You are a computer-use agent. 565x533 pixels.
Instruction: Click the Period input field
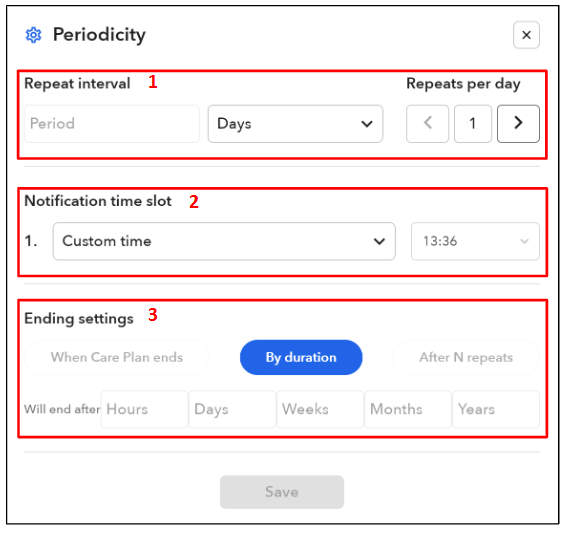[x=112, y=124]
